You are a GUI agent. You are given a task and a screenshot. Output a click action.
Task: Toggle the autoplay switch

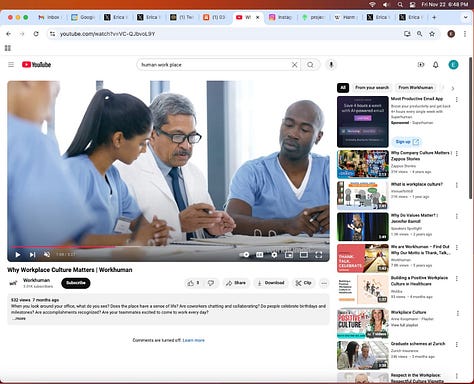(x=245, y=255)
